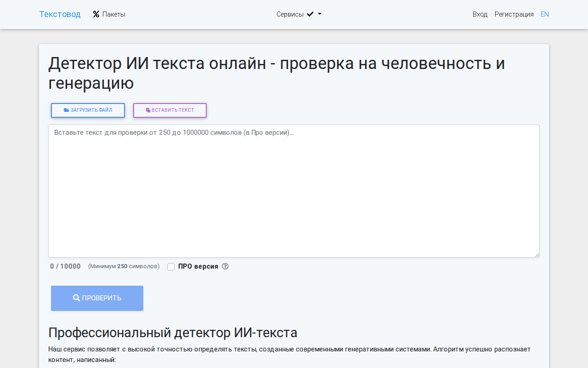This screenshot has width=588, height=368.
Task: Click the 0 / 10000 character counter
Action: pos(65,266)
